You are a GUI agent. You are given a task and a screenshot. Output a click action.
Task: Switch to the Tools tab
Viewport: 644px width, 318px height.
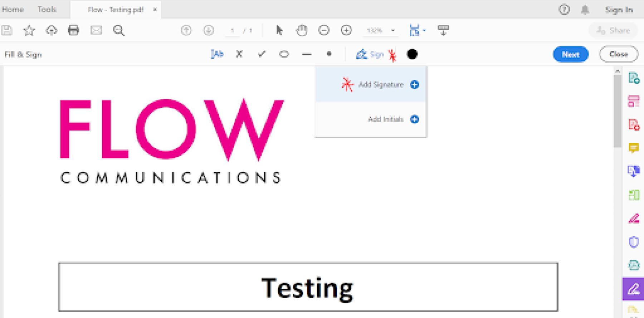pyautogui.click(x=47, y=10)
